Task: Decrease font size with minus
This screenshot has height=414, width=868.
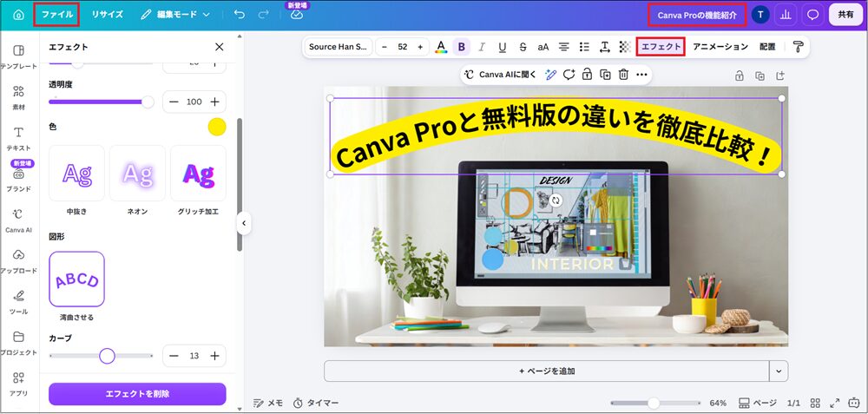Action: coord(385,47)
